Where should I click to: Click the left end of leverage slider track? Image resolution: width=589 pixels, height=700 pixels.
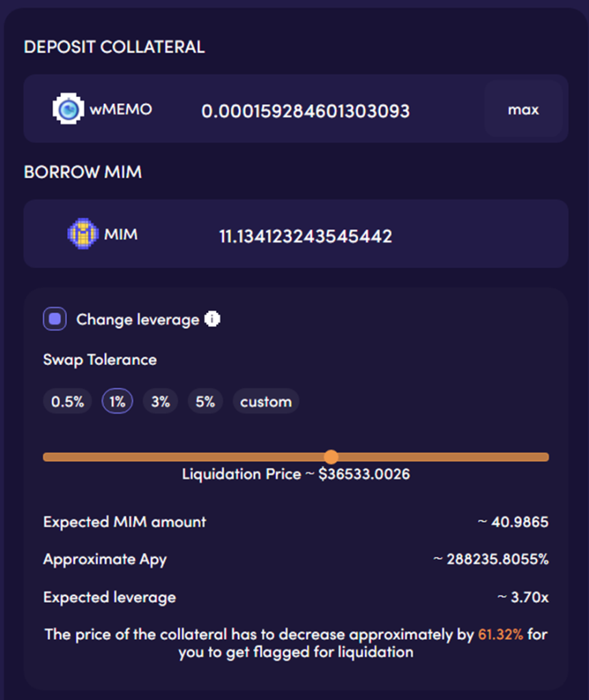(x=47, y=457)
